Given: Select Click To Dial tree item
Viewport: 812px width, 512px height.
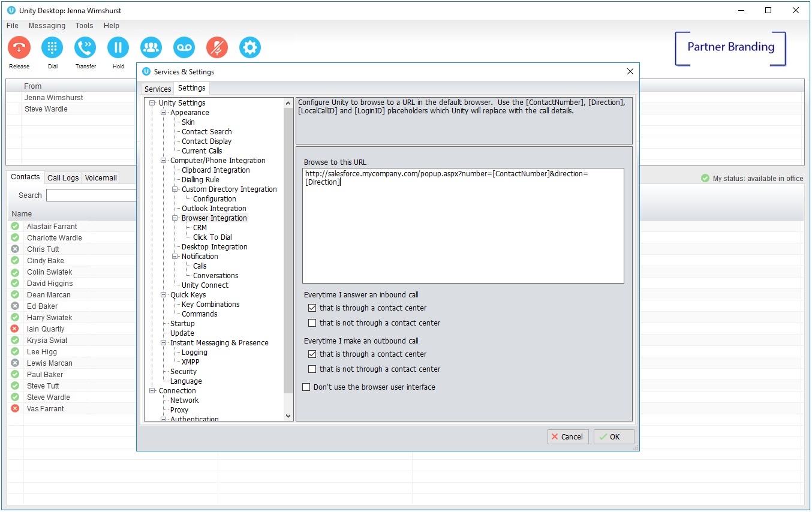Looking at the screenshot, I should coord(212,237).
